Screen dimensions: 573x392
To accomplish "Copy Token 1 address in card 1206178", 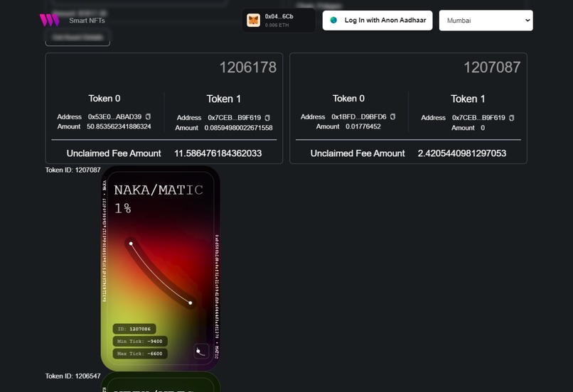I will [x=267, y=118].
